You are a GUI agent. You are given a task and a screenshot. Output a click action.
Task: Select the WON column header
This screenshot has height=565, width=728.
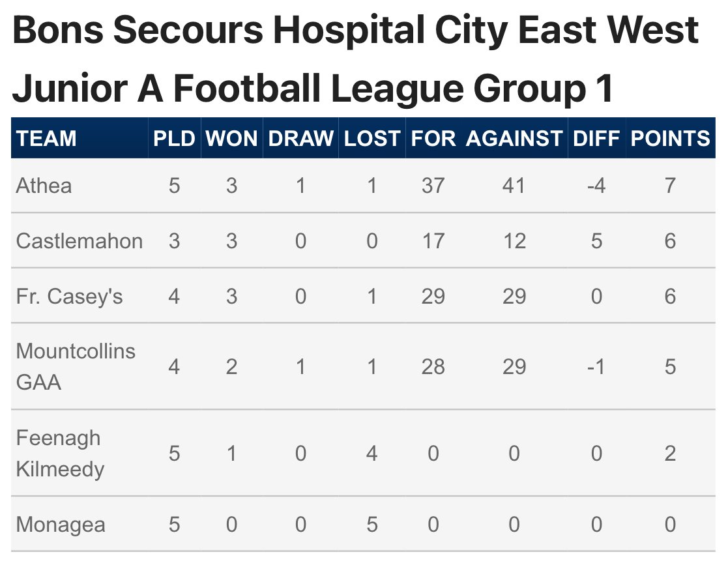(231, 138)
